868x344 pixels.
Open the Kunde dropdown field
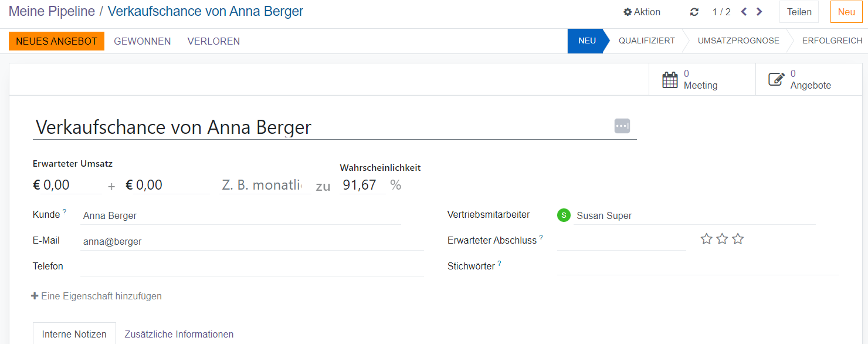pyautogui.click(x=240, y=215)
